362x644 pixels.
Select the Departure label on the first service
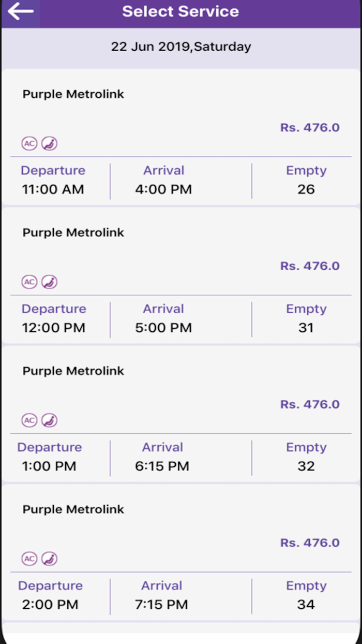pyautogui.click(x=53, y=170)
